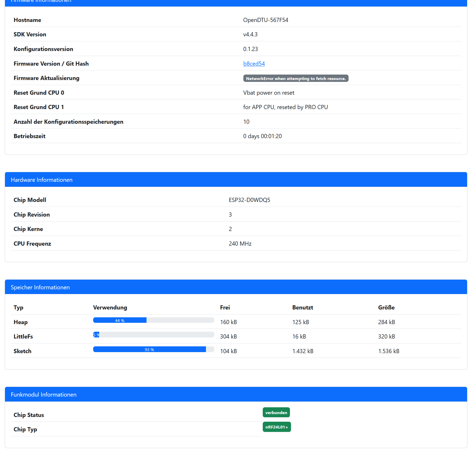Collapse the Firmware Informationen section
The width and height of the screenshot is (476, 457).
pos(41,1)
